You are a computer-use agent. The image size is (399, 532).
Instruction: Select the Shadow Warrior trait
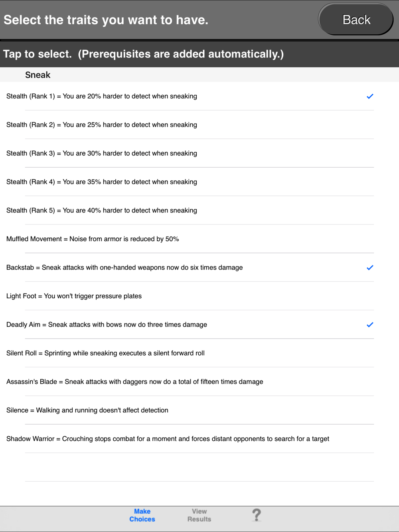click(199, 439)
